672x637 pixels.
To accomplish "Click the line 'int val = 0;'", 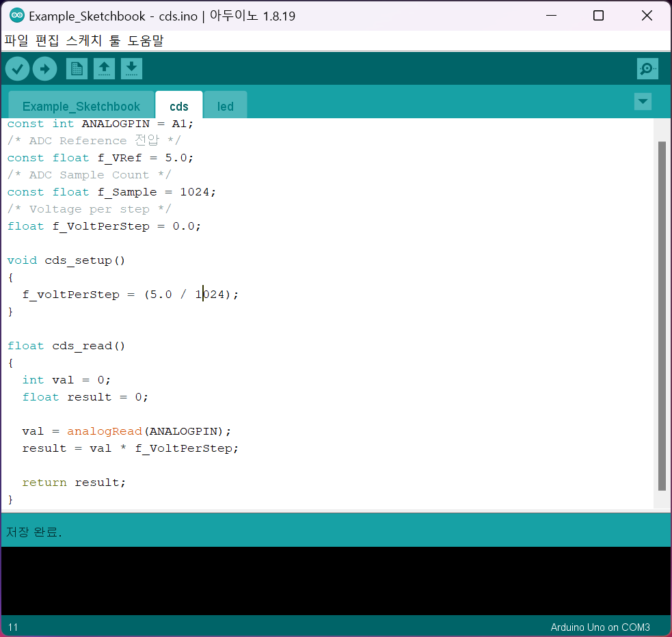I will [66, 380].
